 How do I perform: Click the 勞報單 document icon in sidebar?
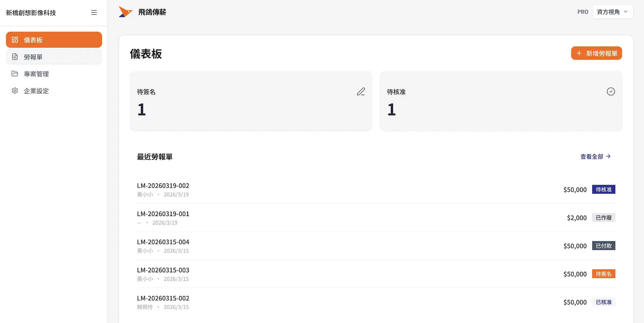15,57
